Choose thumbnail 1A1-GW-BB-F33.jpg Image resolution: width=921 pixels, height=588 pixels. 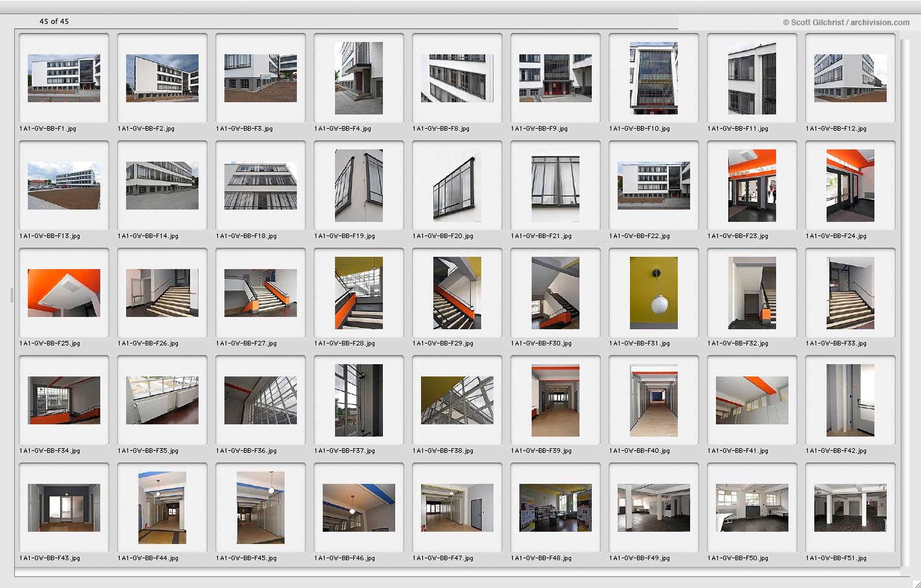[x=851, y=293]
